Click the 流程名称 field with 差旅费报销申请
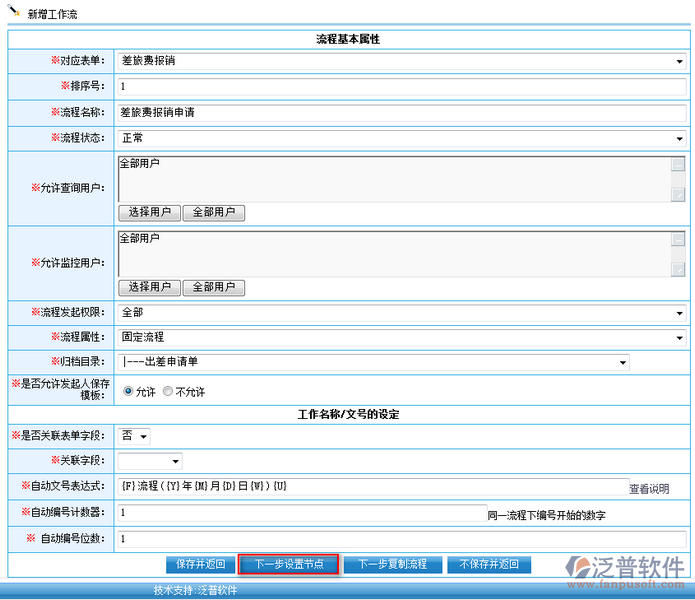The image size is (695, 600). [x=402, y=113]
